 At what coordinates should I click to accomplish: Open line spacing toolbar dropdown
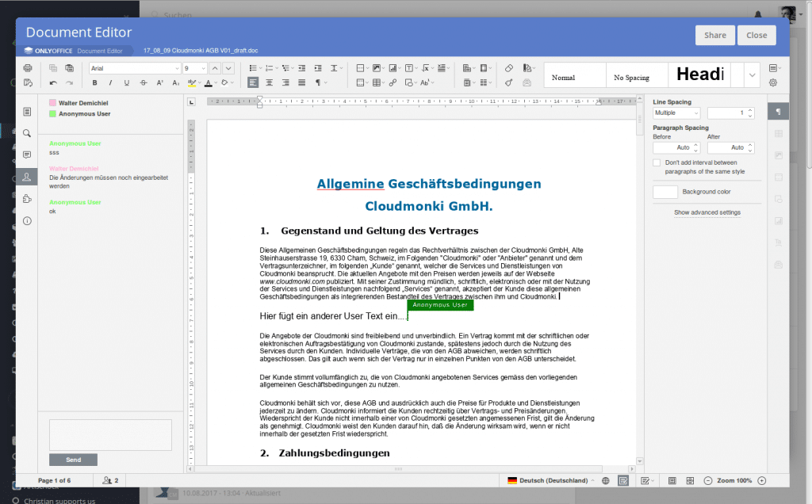[335, 68]
